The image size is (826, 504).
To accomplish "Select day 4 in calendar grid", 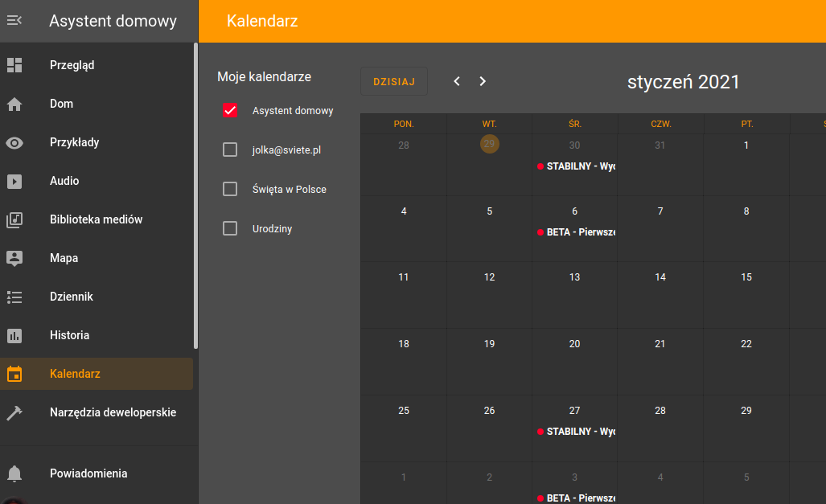I will click(x=404, y=211).
